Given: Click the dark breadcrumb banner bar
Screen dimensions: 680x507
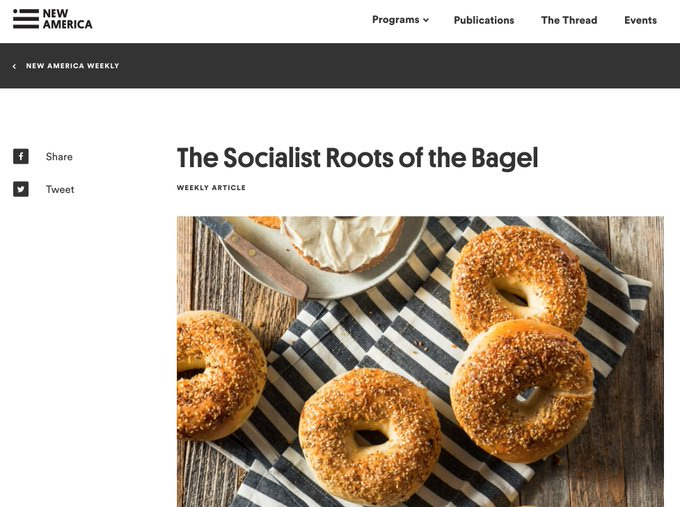Looking at the screenshot, I should 340,65.
